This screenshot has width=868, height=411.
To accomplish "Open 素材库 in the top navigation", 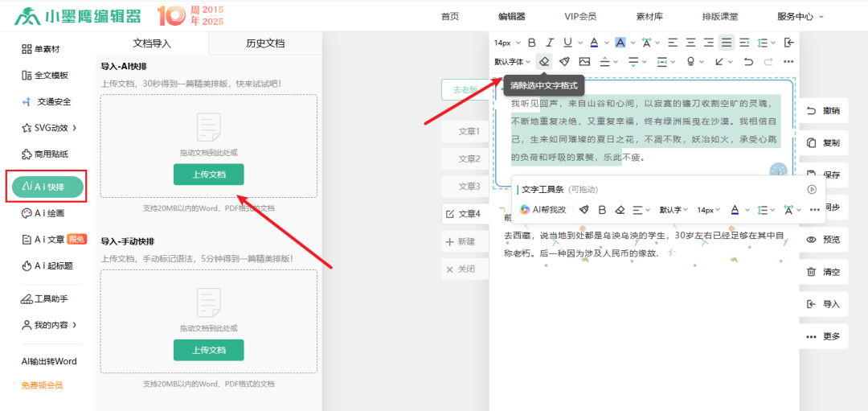I will click(x=649, y=17).
